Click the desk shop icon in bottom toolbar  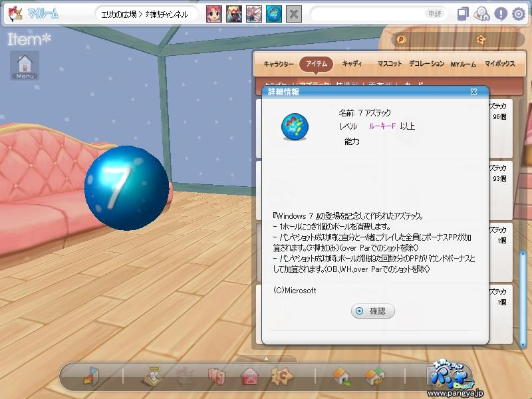(x=153, y=376)
